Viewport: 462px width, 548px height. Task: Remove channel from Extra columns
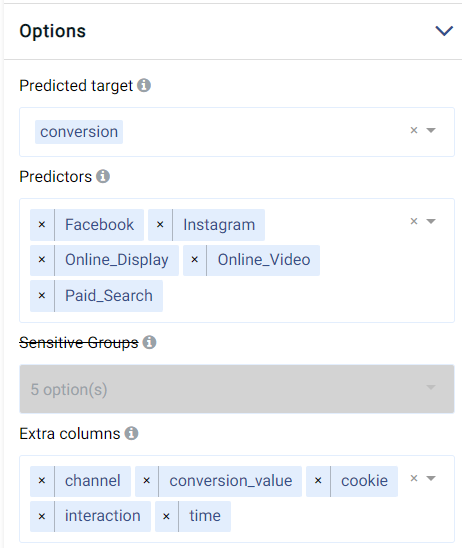coord(42,481)
